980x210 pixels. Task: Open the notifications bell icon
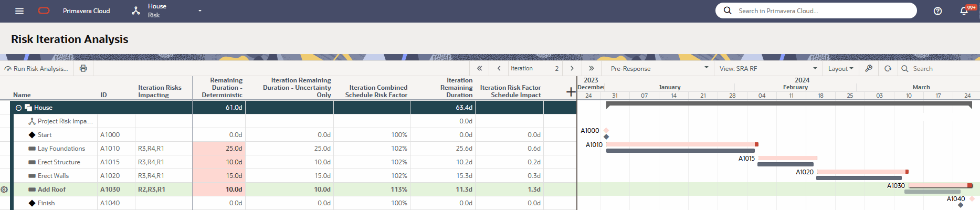point(964,10)
